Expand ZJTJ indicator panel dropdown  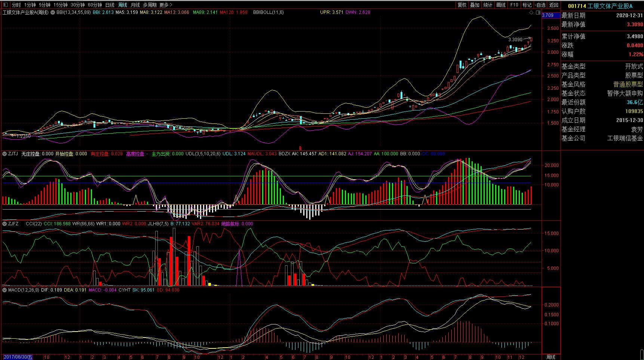tap(4, 154)
